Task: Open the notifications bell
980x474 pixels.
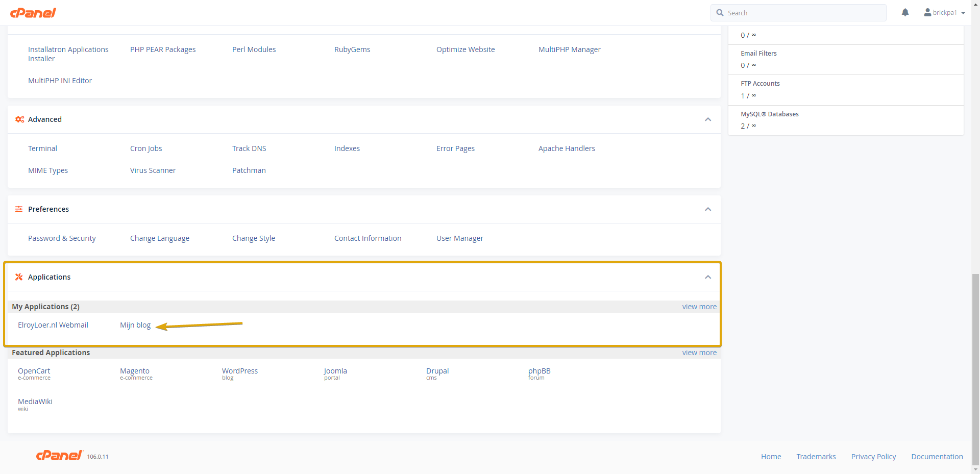Action: click(x=905, y=13)
